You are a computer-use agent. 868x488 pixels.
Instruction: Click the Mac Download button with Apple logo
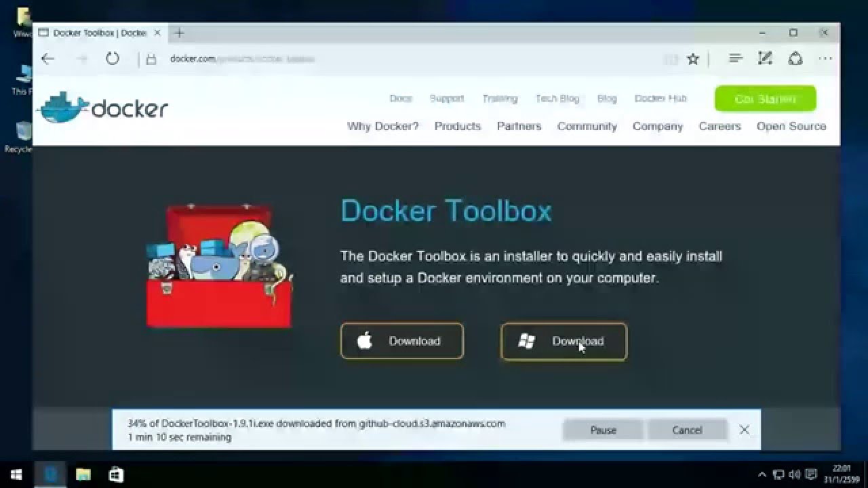point(402,341)
